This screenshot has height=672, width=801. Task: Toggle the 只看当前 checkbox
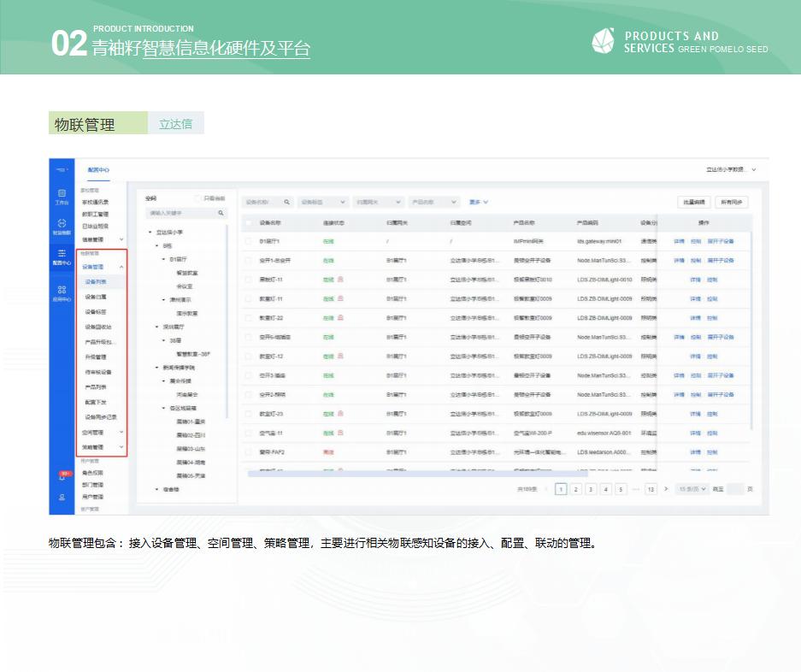(x=198, y=197)
